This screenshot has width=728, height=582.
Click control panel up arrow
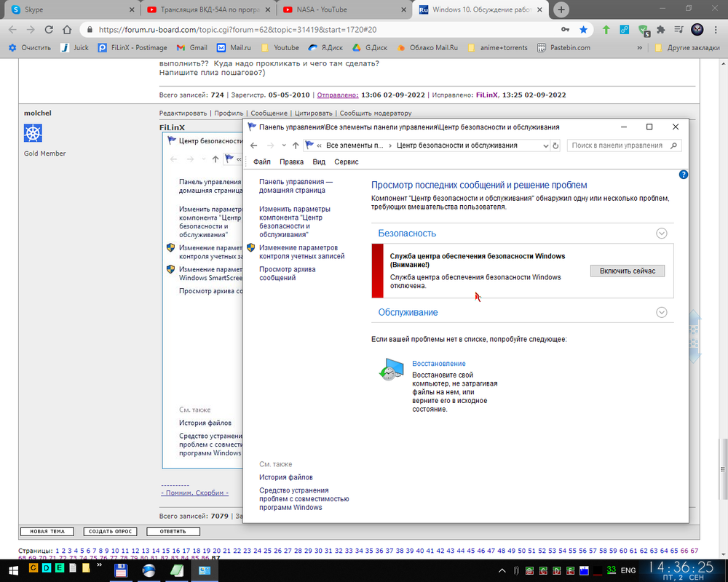[x=296, y=145]
